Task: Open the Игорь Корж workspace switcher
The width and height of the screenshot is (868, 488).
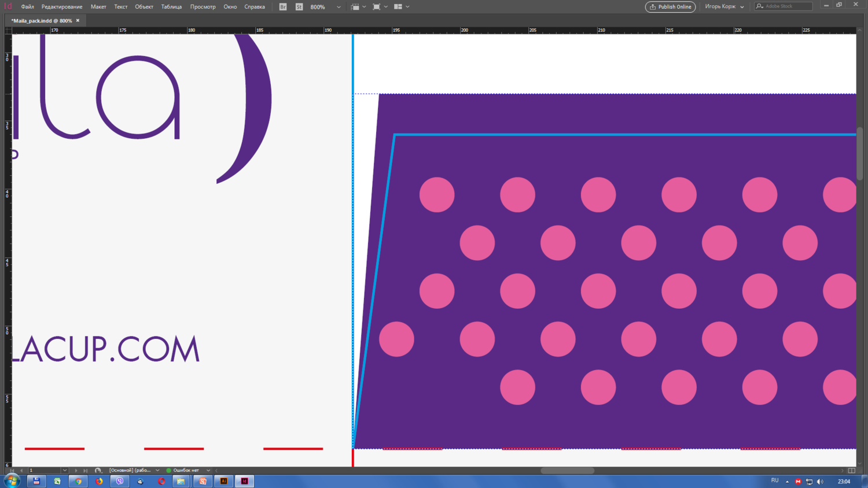Action: tap(724, 7)
